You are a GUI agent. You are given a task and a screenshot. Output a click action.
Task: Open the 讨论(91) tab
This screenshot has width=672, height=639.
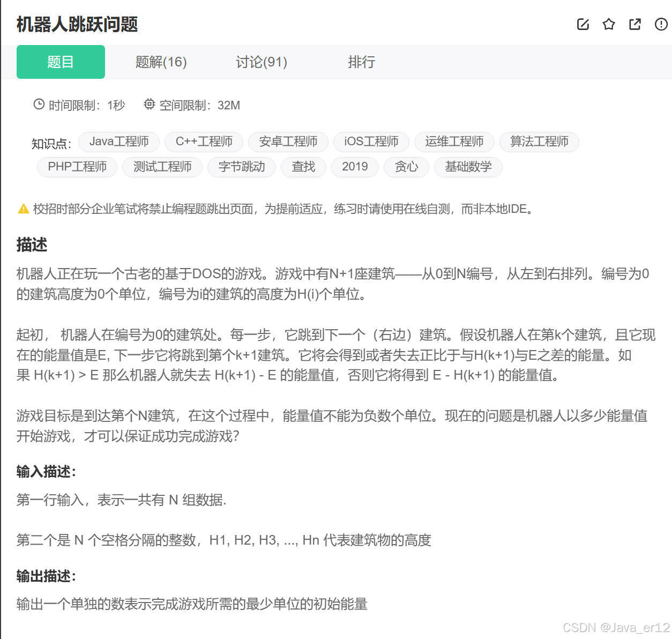(261, 62)
